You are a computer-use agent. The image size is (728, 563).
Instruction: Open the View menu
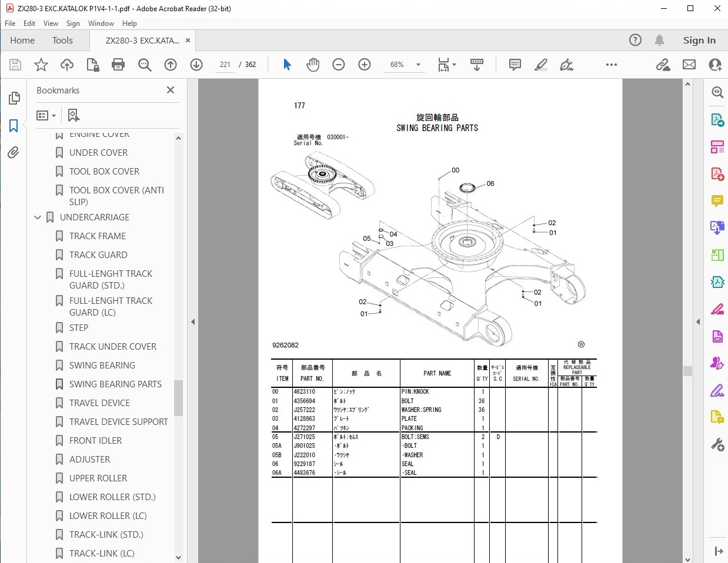point(51,24)
